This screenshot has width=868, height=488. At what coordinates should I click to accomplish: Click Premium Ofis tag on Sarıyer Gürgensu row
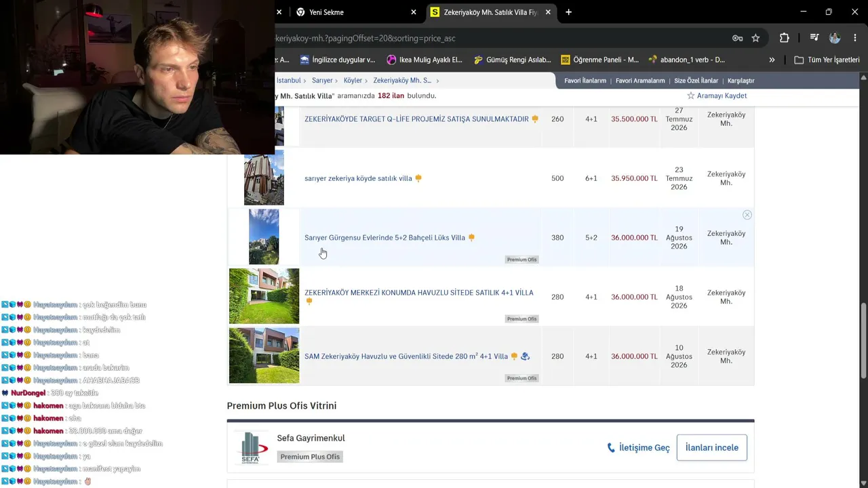point(521,260)
